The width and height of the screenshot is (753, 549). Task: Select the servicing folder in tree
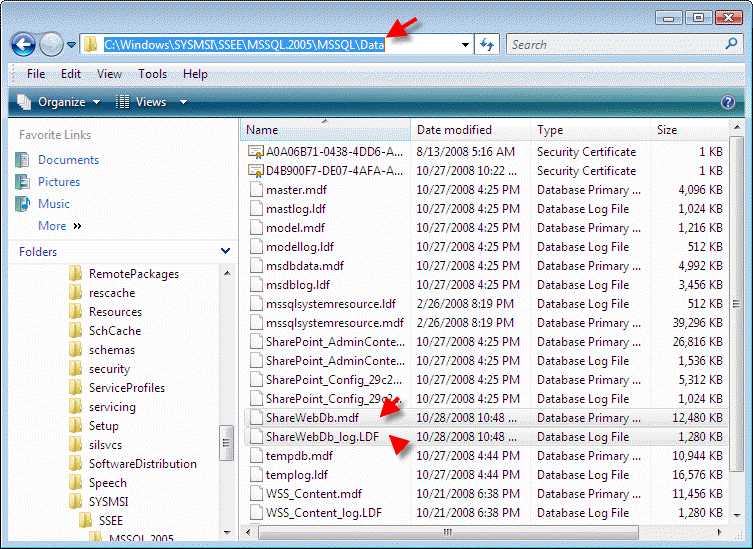[112, 407]
